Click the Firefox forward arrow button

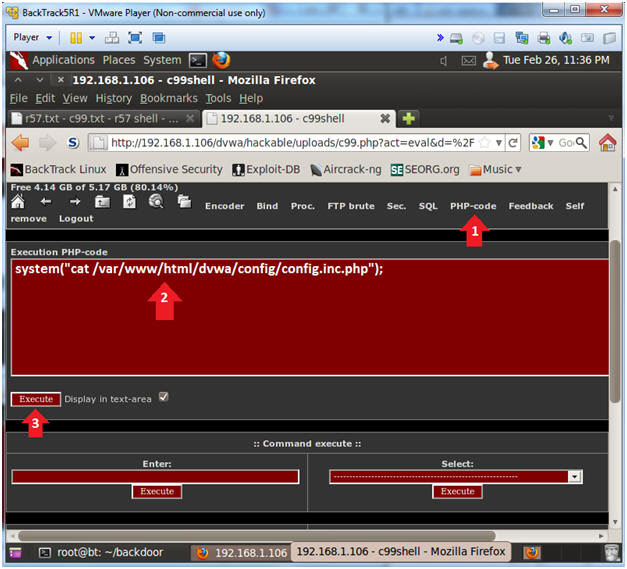point(47,143)
